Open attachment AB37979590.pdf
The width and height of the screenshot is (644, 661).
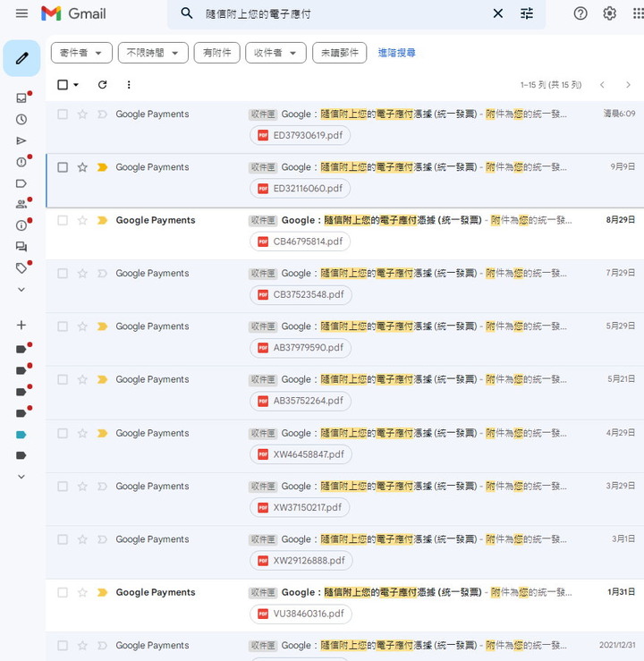pos(301,348)
